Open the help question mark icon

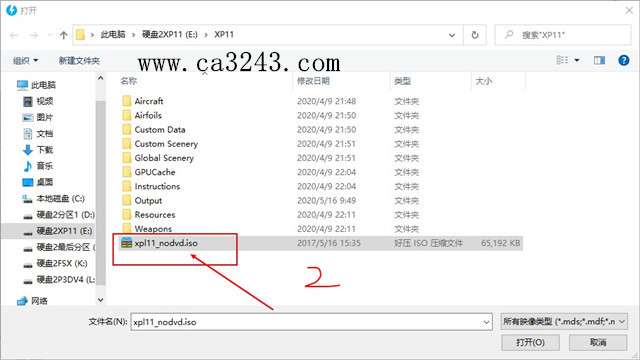pos(623,60)
